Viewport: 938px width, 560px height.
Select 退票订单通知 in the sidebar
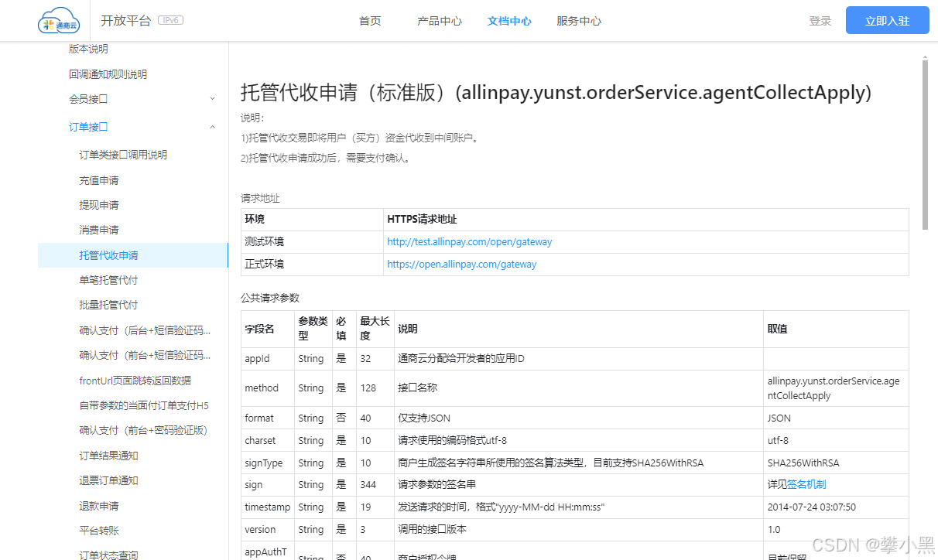pos(108,480)
